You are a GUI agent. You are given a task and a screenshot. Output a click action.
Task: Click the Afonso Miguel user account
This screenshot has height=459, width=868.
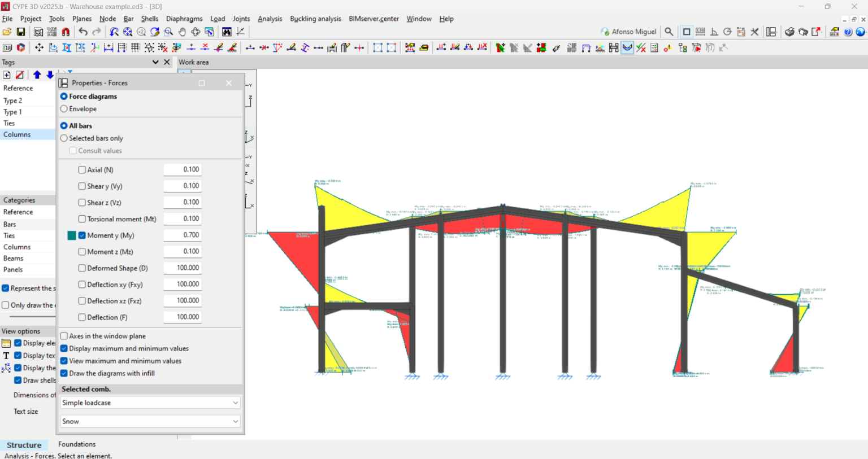click(628, 32)
